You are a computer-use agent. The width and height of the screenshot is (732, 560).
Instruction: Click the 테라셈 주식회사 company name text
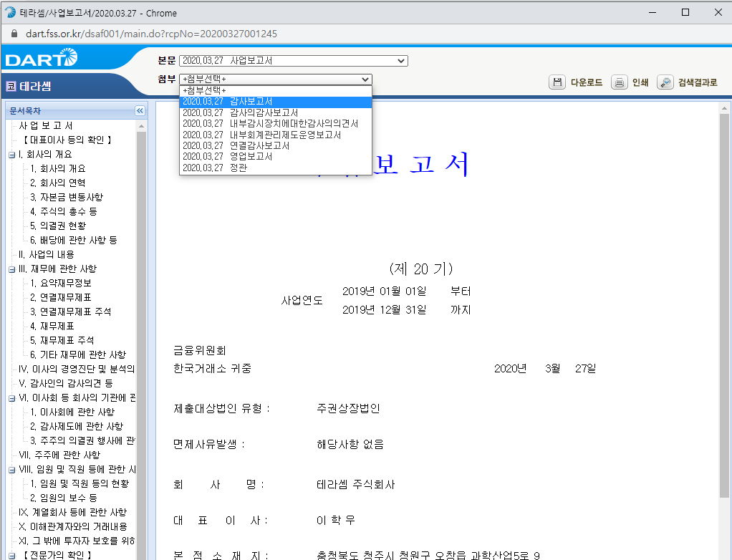(x=356, y=485)
